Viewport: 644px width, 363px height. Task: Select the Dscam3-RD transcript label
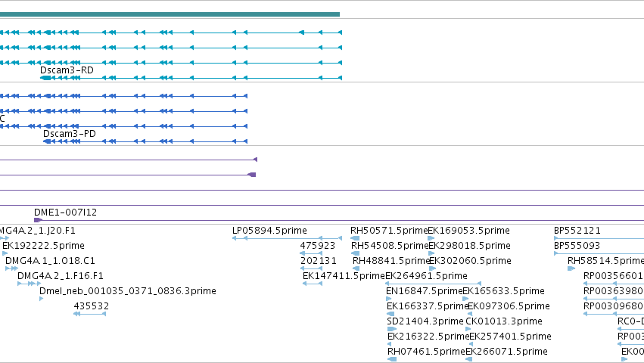point(67,70)
